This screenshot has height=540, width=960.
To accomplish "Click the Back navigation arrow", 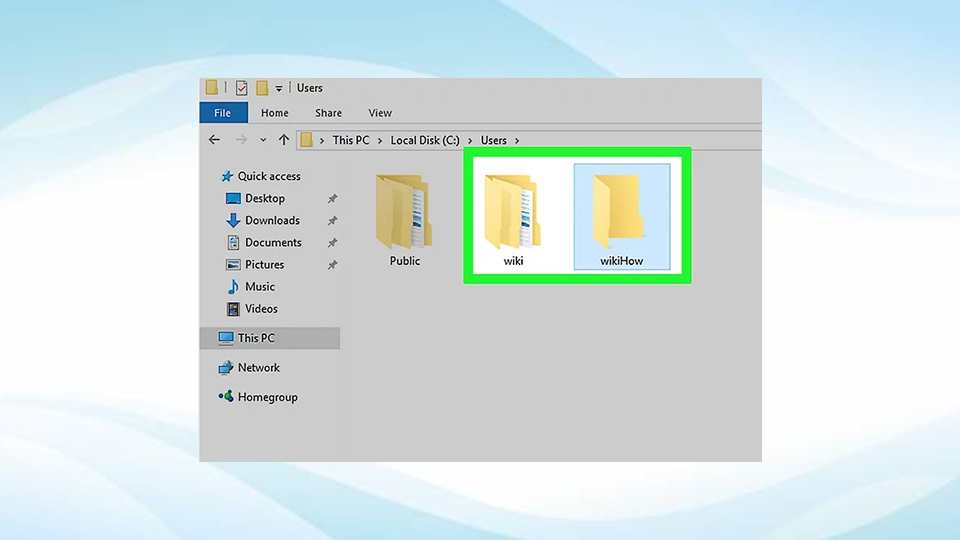I will [x=214, y=140].
